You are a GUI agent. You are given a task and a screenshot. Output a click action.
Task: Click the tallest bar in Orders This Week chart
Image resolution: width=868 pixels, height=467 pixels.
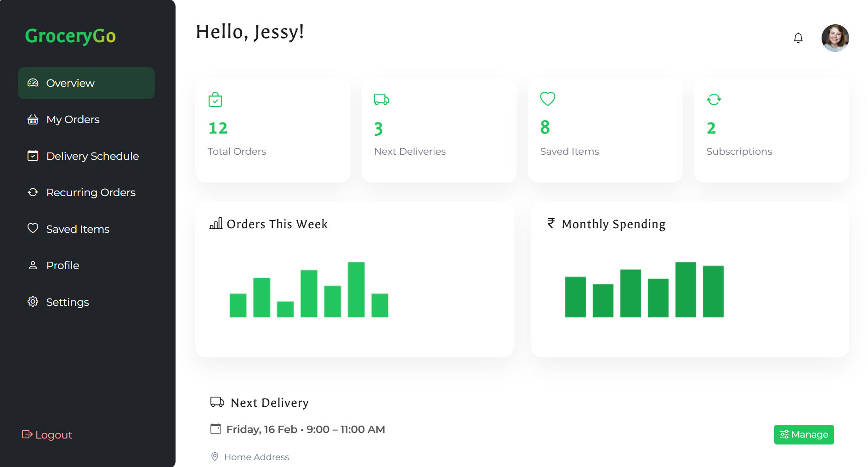(x=356, y=289)
